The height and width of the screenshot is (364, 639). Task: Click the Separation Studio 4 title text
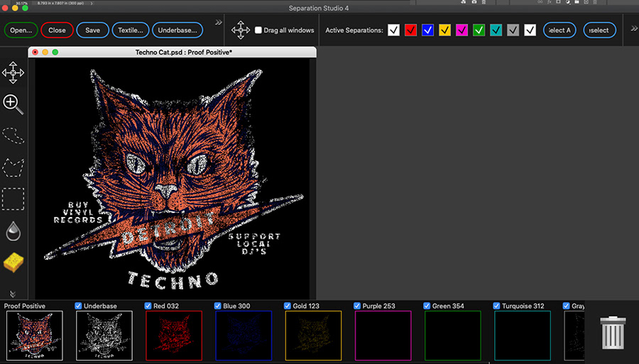coord(319,8)
